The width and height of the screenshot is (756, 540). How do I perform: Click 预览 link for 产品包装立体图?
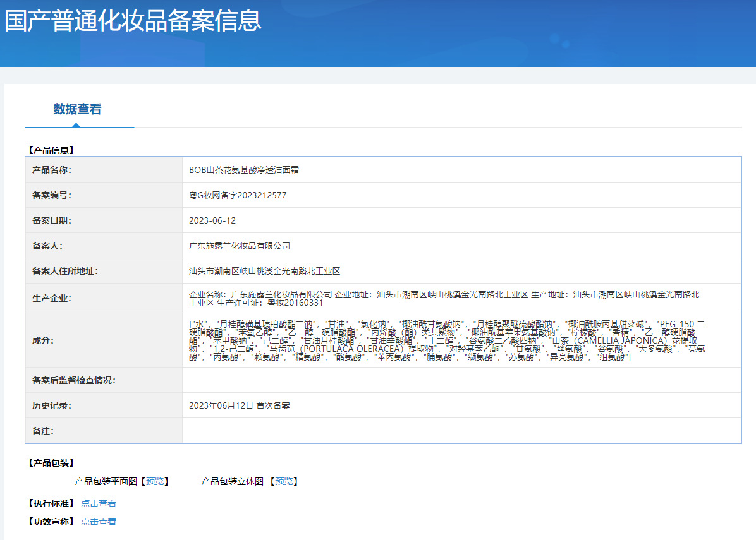click(284, 481)
